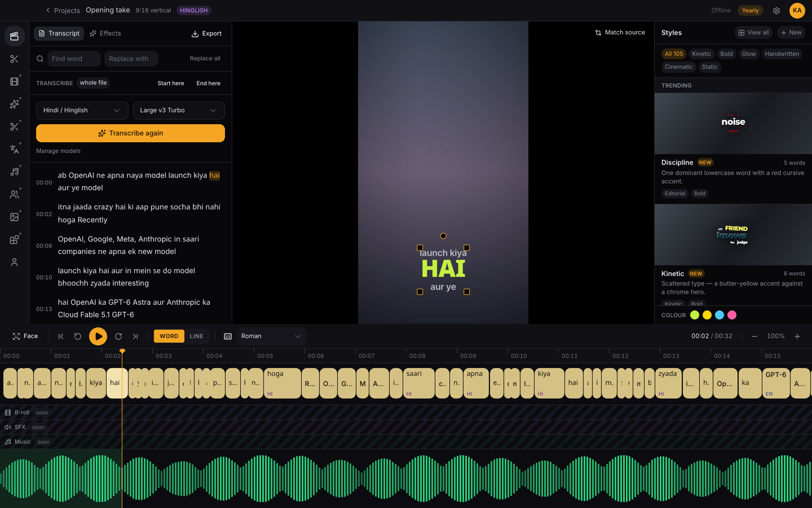The height and width of the screenshot is (508, 812).
Task: Filter styles by Bold chip
Action: [x=726, y=54]
